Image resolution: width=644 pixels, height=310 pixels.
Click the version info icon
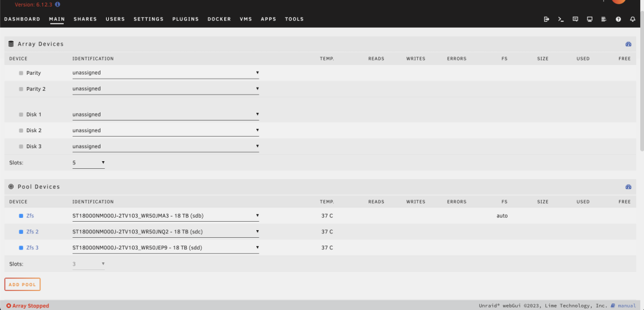coord(57,5)
